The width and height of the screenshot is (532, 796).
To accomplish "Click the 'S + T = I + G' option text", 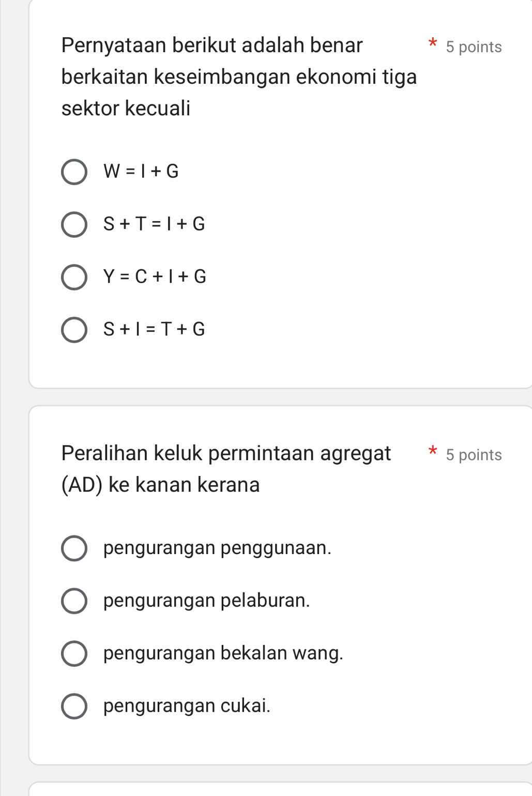I will pyautogui.click(x=154, y=224).
